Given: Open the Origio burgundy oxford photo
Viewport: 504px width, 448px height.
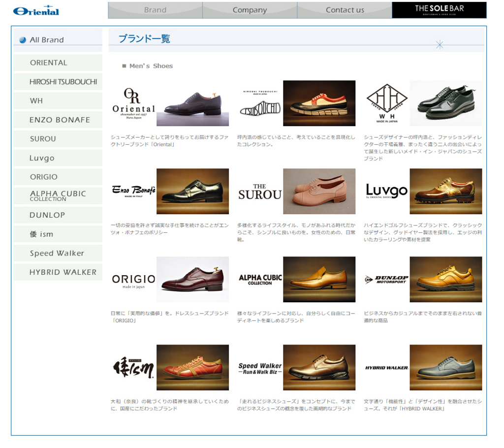Looking at the screenshot, I should click(x=192, y=280).
